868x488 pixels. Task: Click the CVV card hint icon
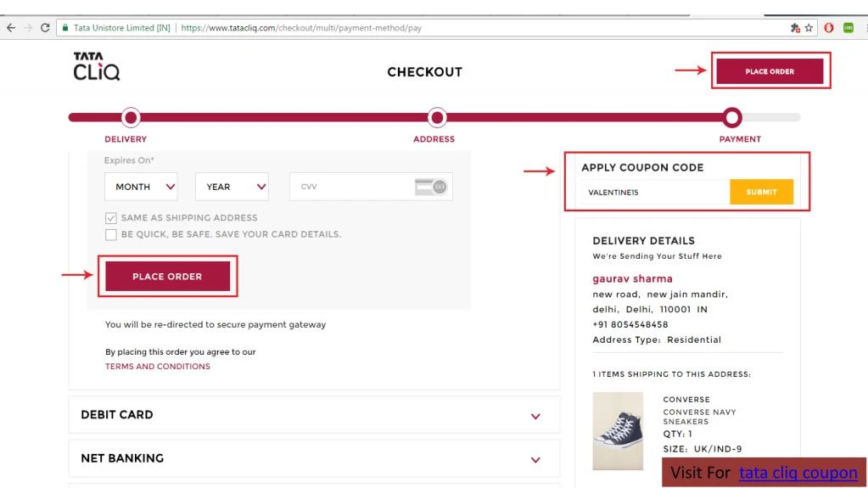tap(431, 187)
